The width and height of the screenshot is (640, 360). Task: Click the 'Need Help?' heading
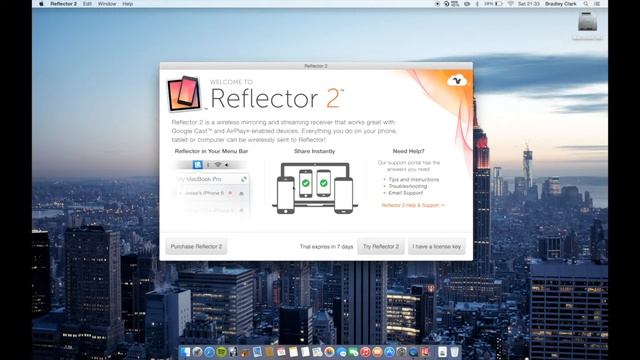click(x=408, y=151)
